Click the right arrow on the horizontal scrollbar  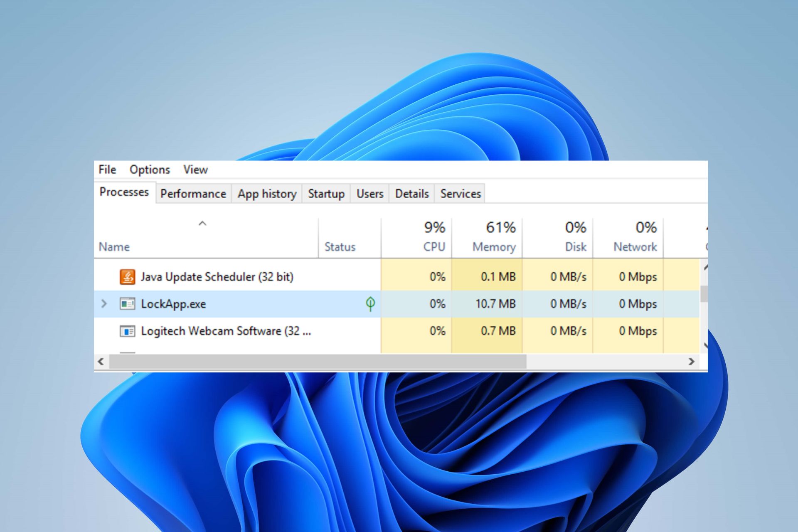pyautogui.click(x=691, y=362)
